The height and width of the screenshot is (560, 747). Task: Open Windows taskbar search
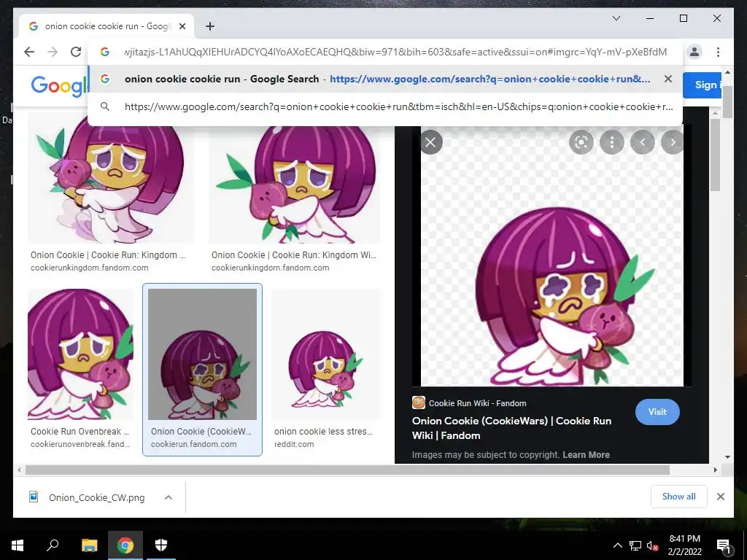point(53,545)
